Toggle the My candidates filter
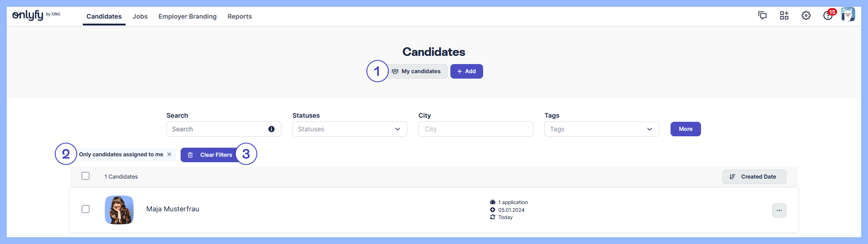 417,71
